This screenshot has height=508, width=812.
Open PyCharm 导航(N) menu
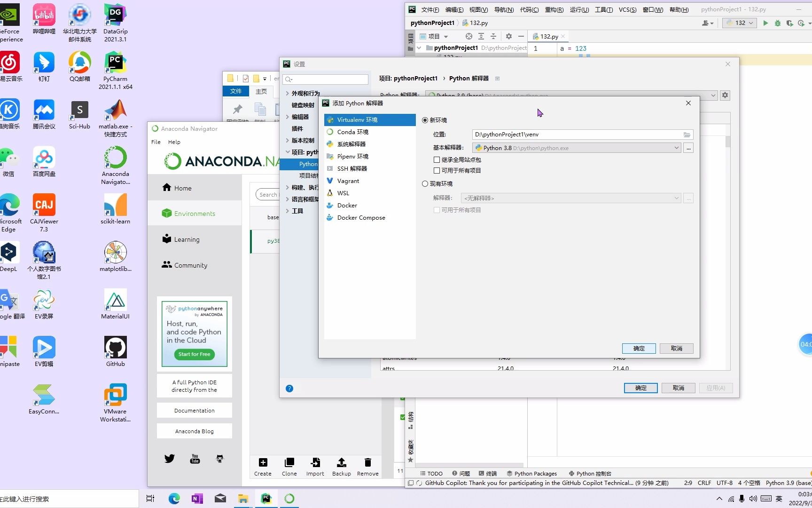[504, 9]
